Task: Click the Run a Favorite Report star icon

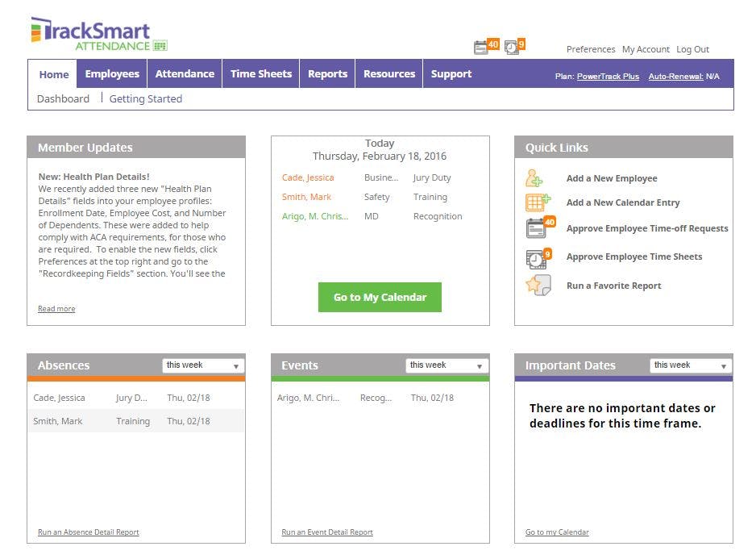Action: (x=539, y=284)
